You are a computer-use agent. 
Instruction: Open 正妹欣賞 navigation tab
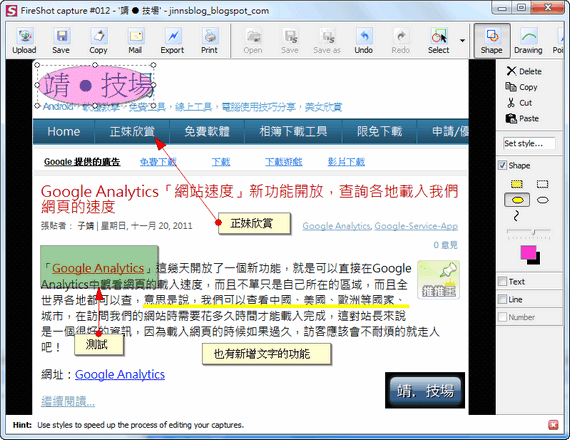(132, 131)
